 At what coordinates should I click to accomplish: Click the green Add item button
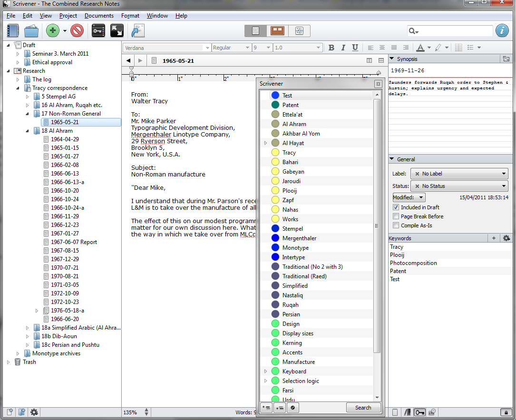point(53,31)
